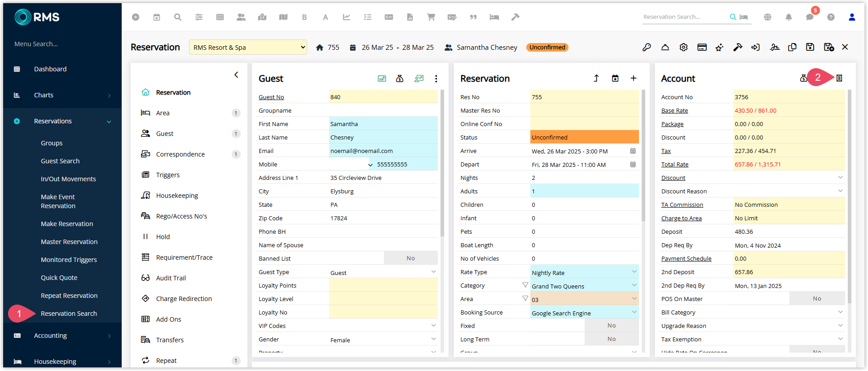
Task: Click the money bag icon in the Guest panel
Action: (400, 79)
